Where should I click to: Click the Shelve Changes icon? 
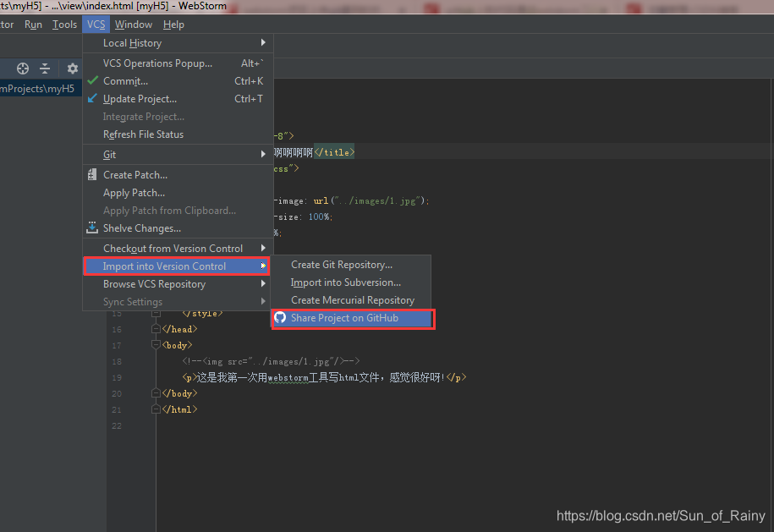[92, 228]
